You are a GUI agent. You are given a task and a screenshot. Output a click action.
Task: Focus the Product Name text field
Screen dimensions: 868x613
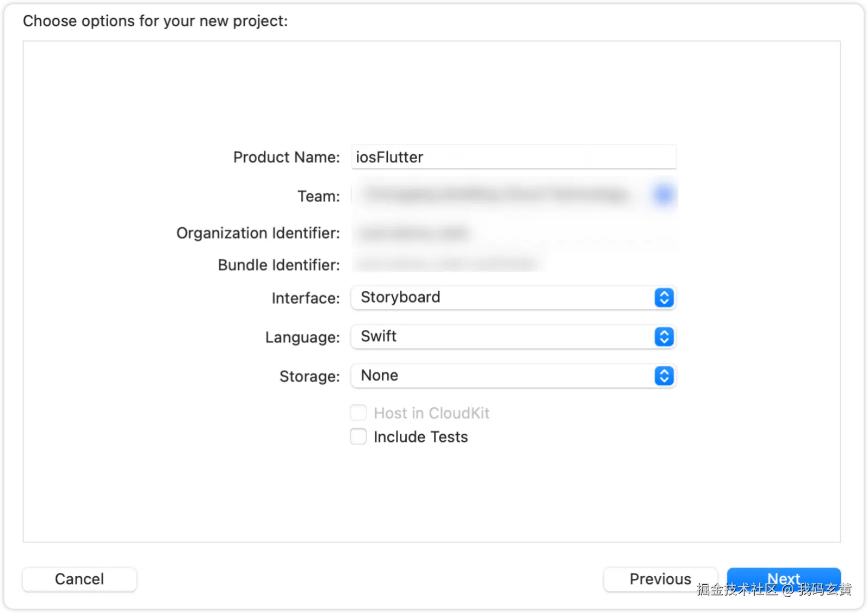(x=513, y=157)
